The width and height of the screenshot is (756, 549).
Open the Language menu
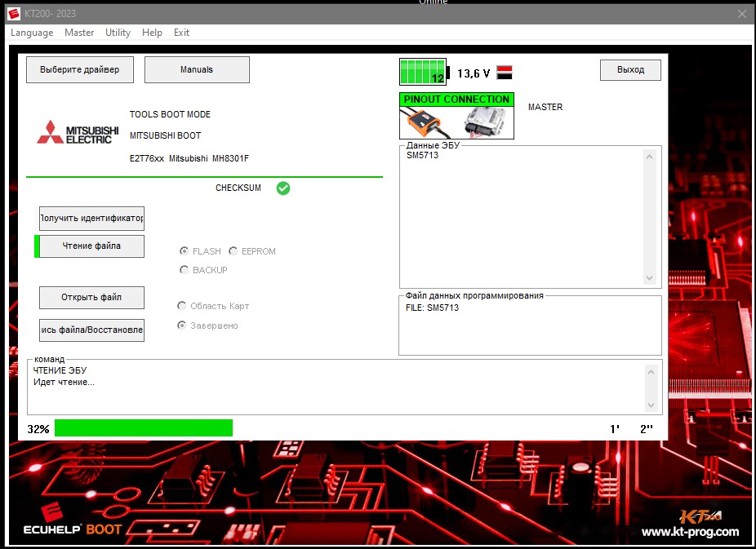[x=32, y=33]
